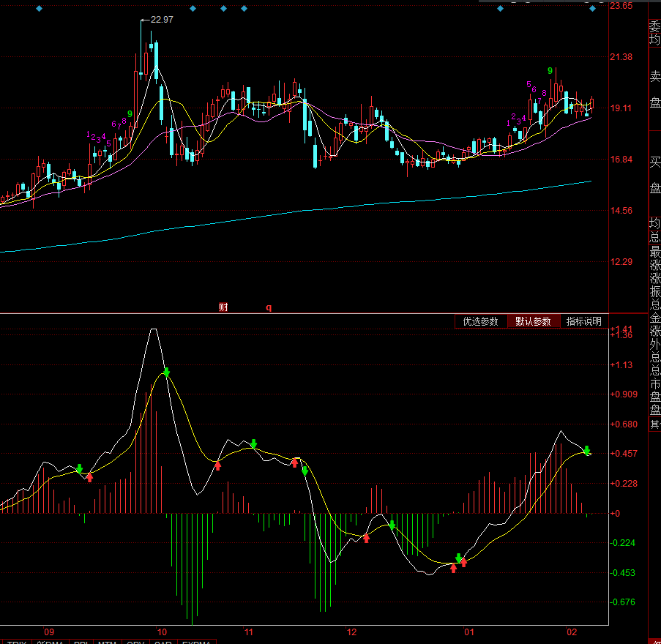This screenshot has width=661, height=644.
Task: Click the 02 date label on the time axis
Action: point(571,632)
